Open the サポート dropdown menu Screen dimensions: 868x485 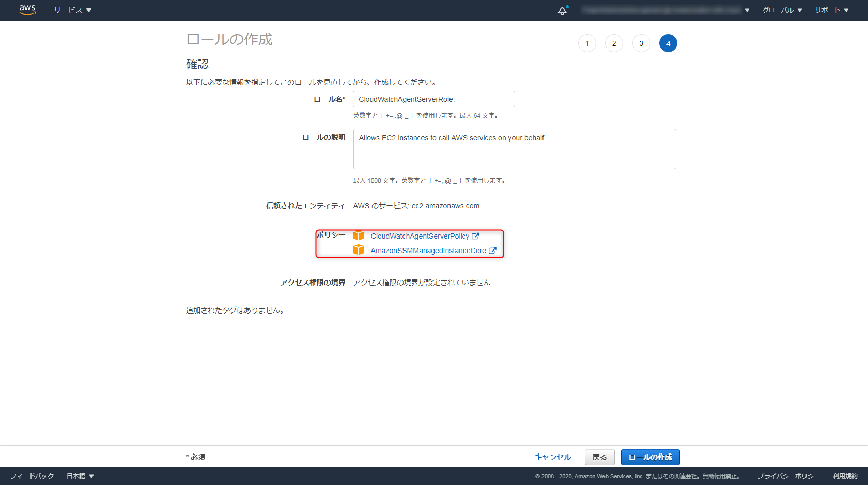(x=832, y=10)
